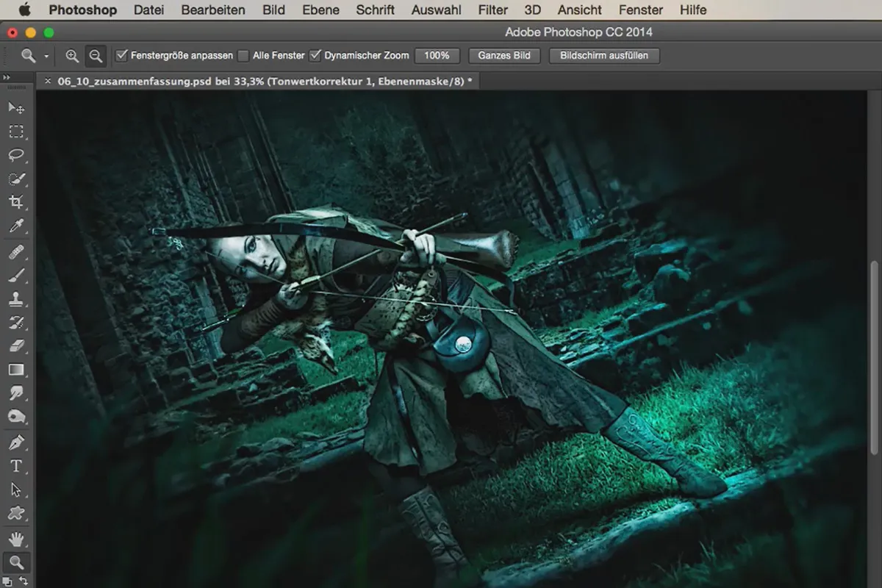Toggle the Dynamischer Zoom checkbox

click(x=315, y=56)
